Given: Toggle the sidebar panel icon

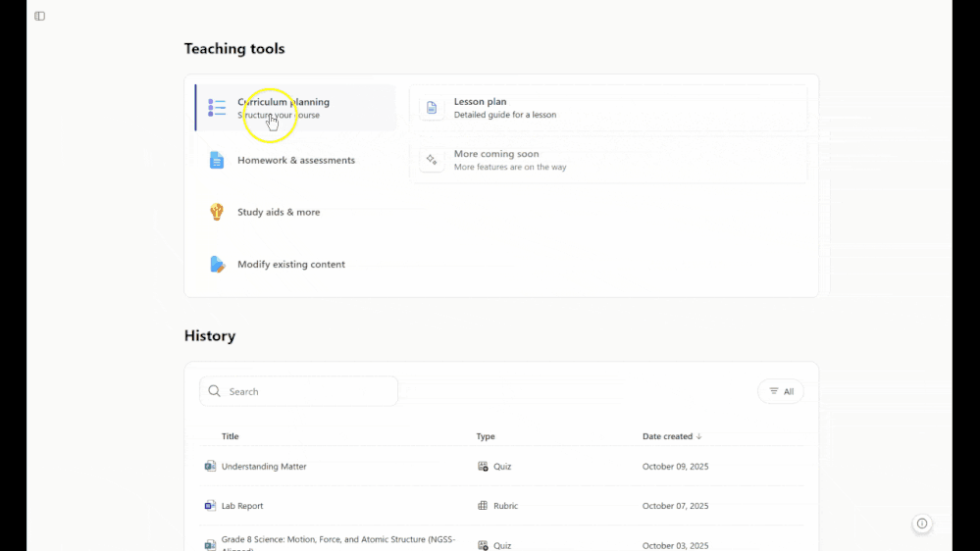Looking at the screenshot, I should [x=39, y=16].
